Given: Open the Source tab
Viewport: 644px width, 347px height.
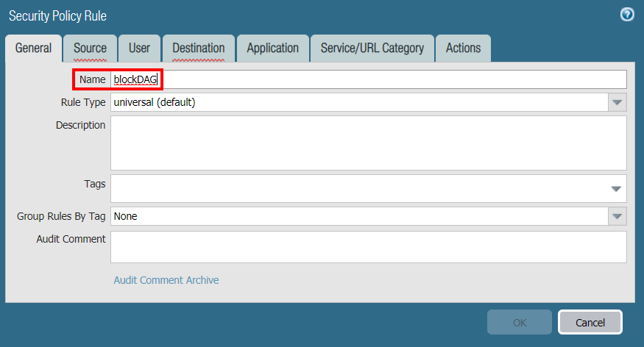Looking at the screenshot, I should 90,49.
